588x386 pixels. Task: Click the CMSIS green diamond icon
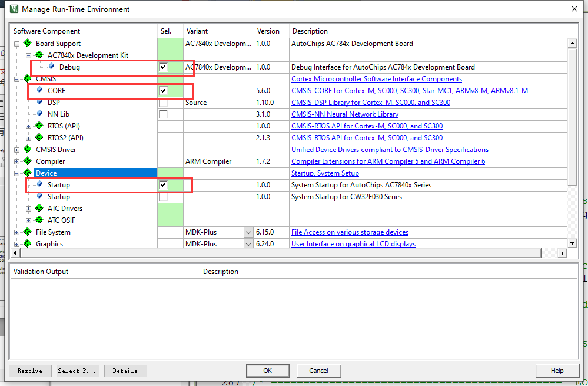click(x=28, y=78)
